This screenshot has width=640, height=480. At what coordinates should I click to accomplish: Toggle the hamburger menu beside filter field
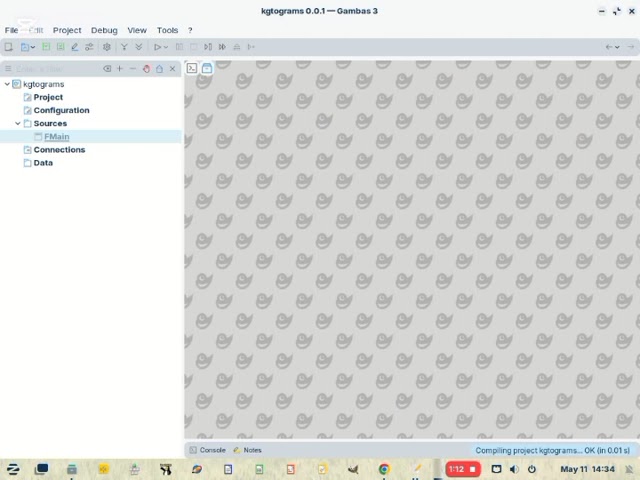(8, 69)
